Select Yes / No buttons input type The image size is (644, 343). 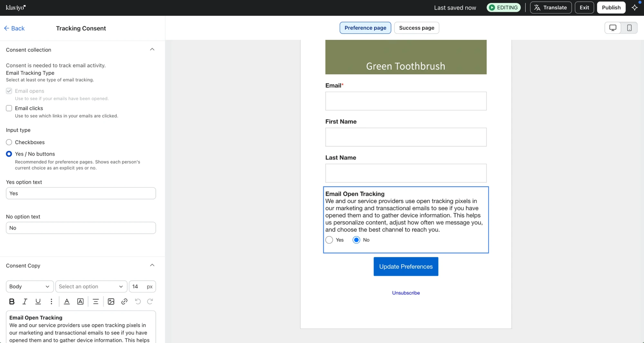click(x=9, y=154)
